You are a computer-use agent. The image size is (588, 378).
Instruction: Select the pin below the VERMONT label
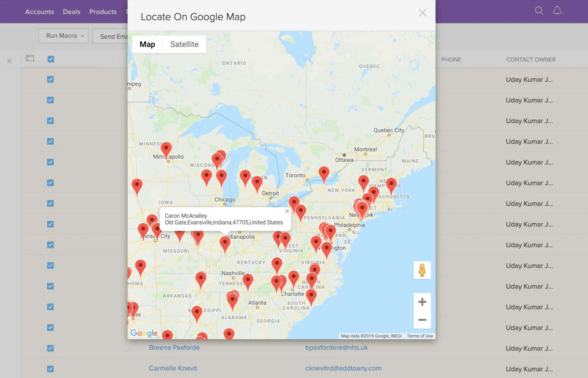[363, 183]
